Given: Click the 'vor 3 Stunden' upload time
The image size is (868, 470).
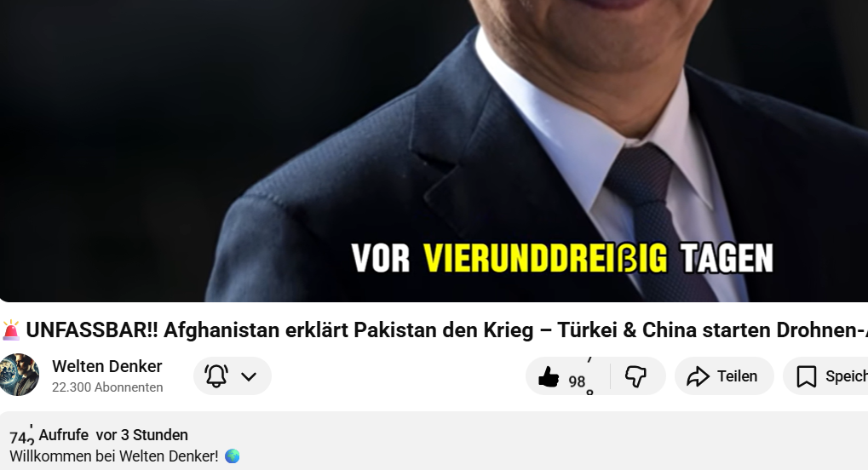Looking at the screenshot, I should pyautogui.click(x=141, y=435).
